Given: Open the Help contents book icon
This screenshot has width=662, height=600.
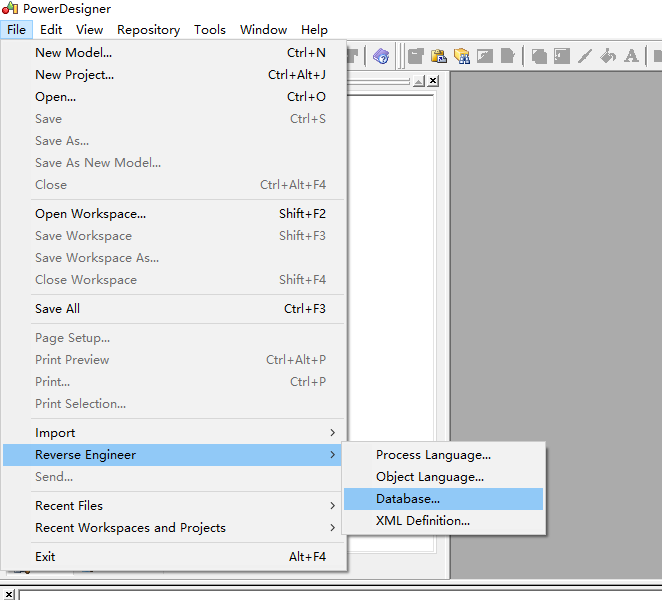Looking at the screenshot, I should (381, 56).
